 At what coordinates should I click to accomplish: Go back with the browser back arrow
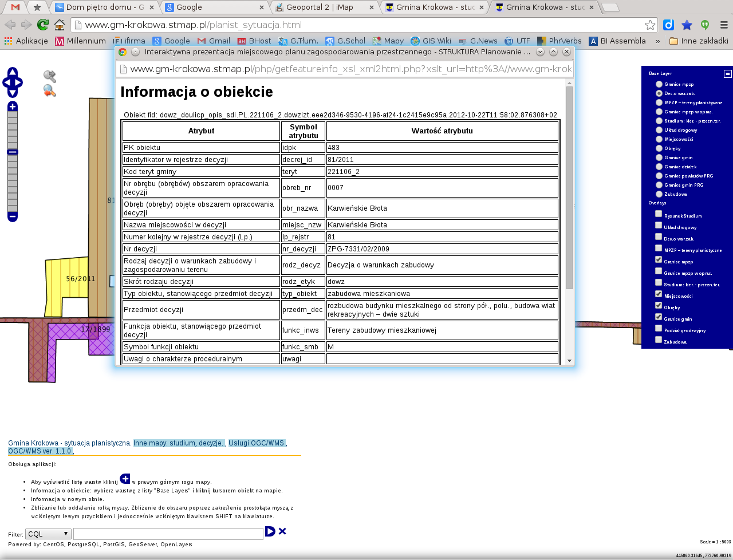[10, 25]
